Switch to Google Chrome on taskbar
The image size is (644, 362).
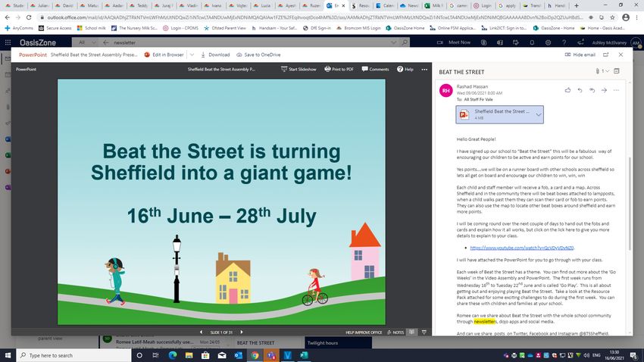[x=255, y=355]
